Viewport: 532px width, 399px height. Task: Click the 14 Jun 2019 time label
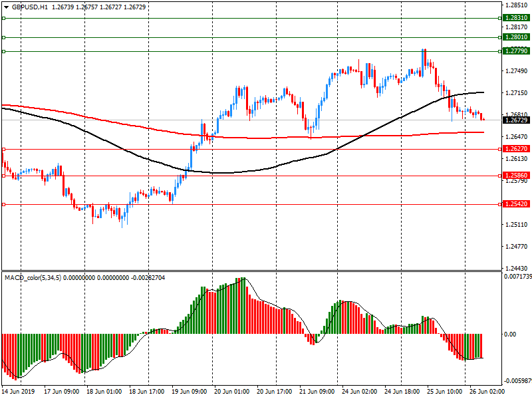18,392
